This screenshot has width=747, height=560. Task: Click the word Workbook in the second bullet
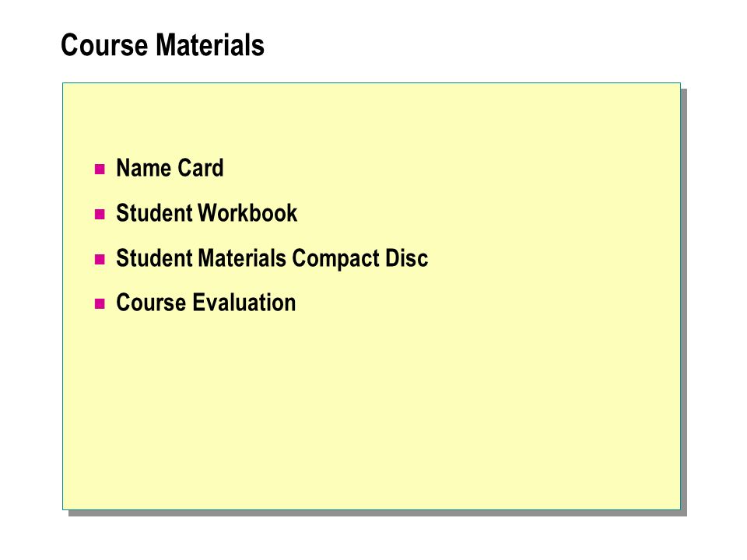[x=247, y=213]
